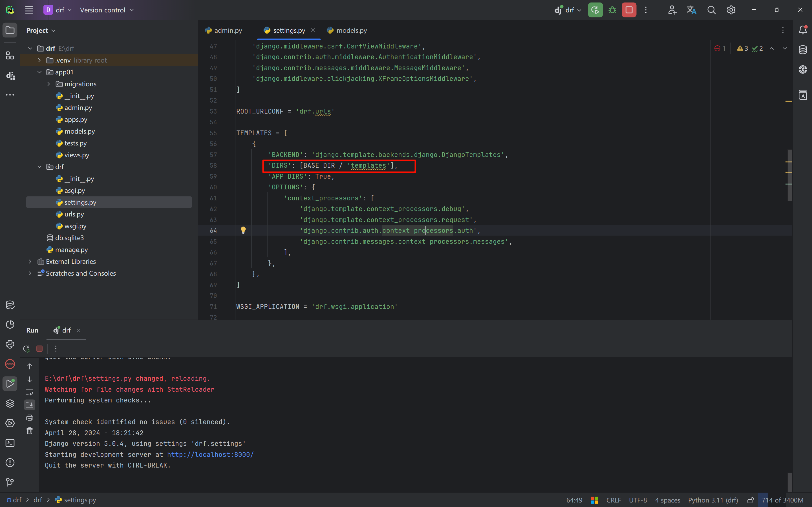Expand the .venv folder
This screenshot has height=507, width=812.
(x=39, y=60)
